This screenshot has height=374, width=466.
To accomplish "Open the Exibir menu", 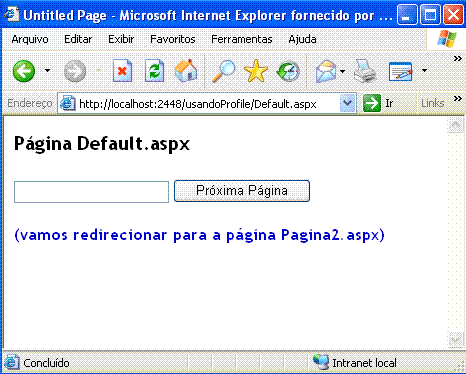I will pos(121,39).
